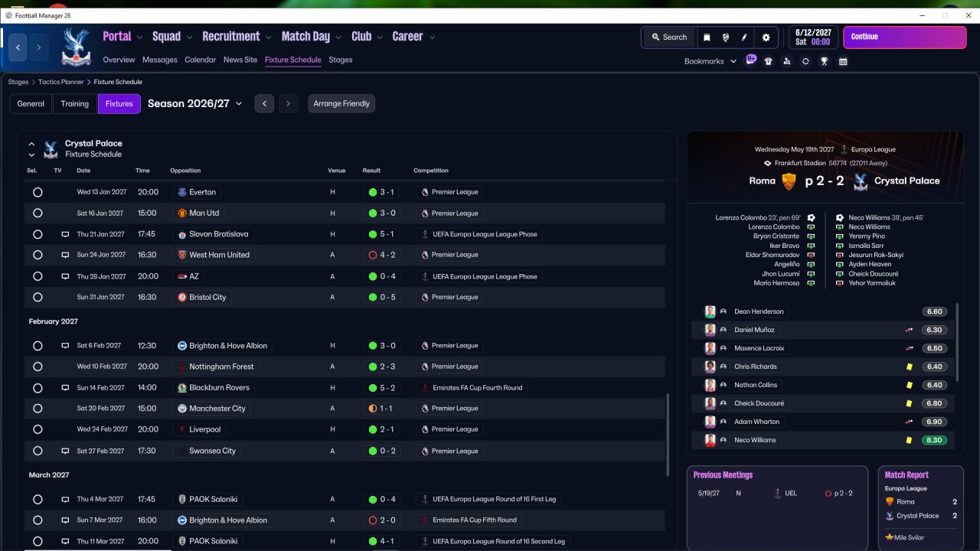The width and height of the screenshot is (980, 551).
Task: Click the West Ham United club badge
Action: coord(181,255)
